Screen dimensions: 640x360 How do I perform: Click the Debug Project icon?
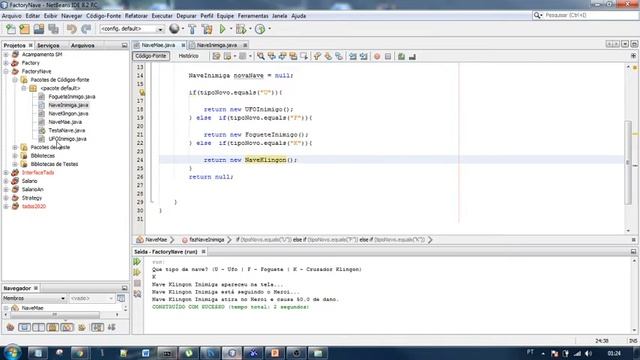point(241,29)
